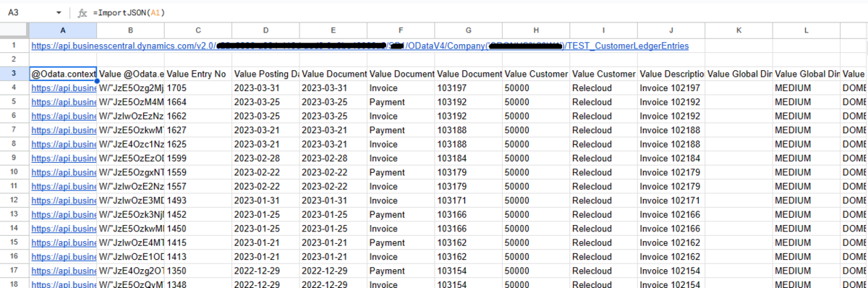Open the api link in entry 1559 row
Screen dimensions: 868x288
(x=63, y=172)
